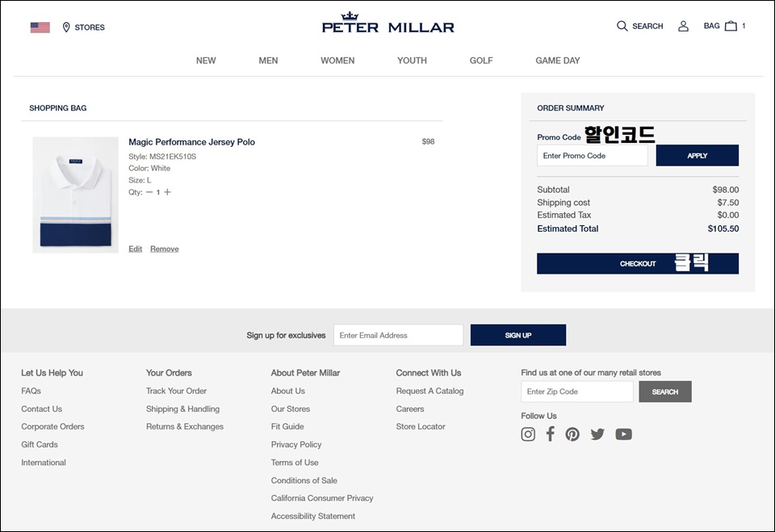Open Shipping & Handling link
Screen dimensions: 775x532
tap(183, 408)
